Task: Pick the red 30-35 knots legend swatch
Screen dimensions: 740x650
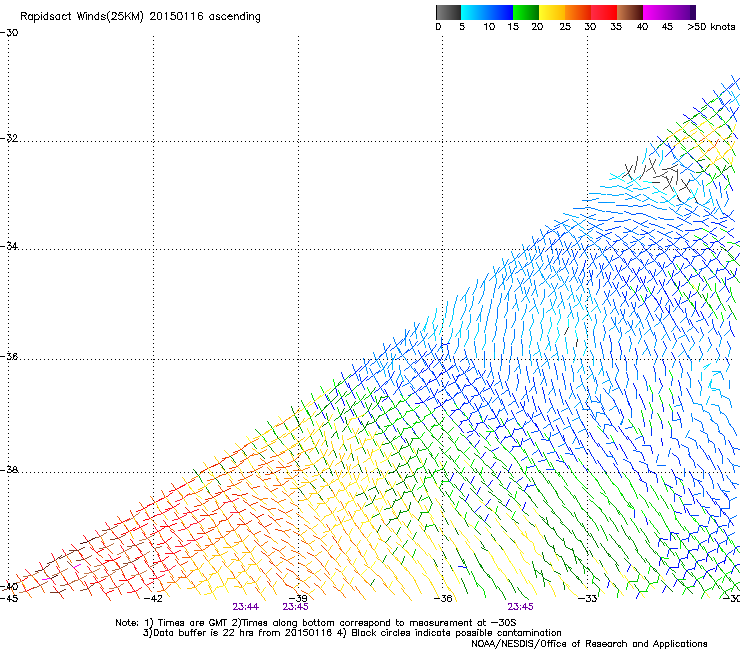Action: click(604, 12)
